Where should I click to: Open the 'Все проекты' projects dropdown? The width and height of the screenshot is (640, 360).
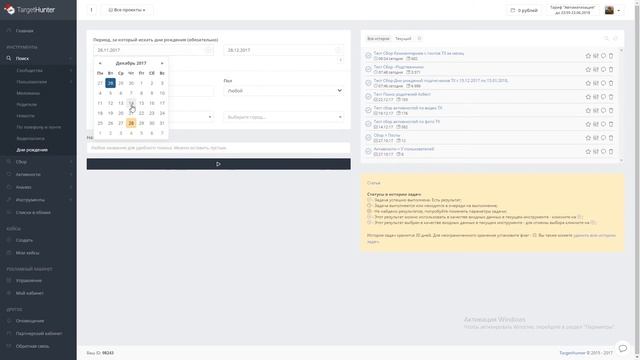click(x=127, y=10)
